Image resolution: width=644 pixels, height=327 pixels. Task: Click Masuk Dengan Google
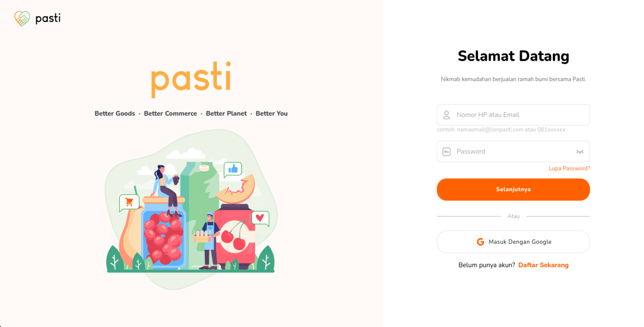click(x=513, y=241)
